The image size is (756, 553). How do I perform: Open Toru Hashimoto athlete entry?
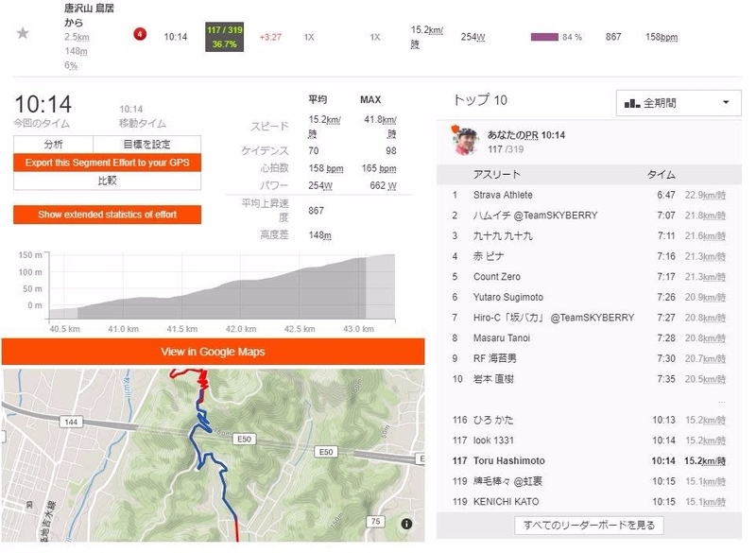[x=508, y=460]
